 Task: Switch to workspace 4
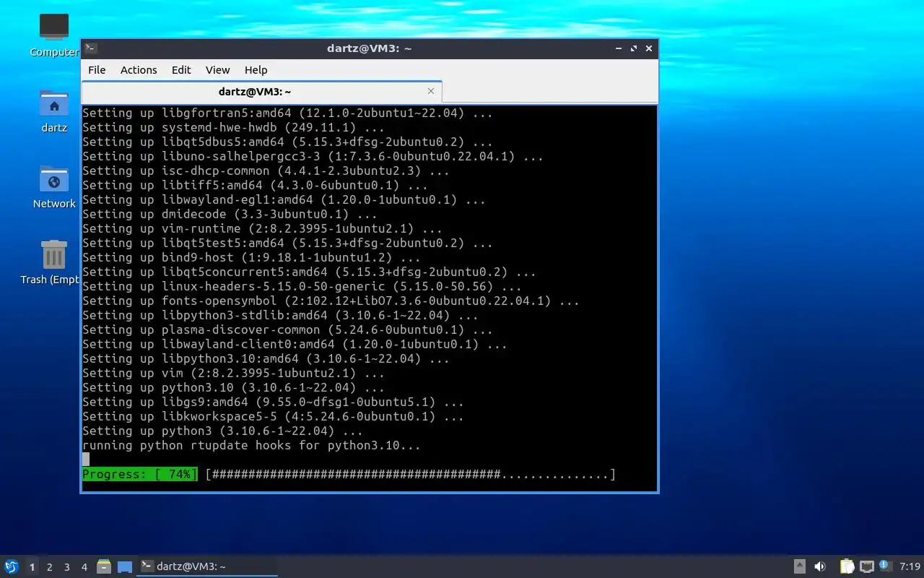pos(84,567)
